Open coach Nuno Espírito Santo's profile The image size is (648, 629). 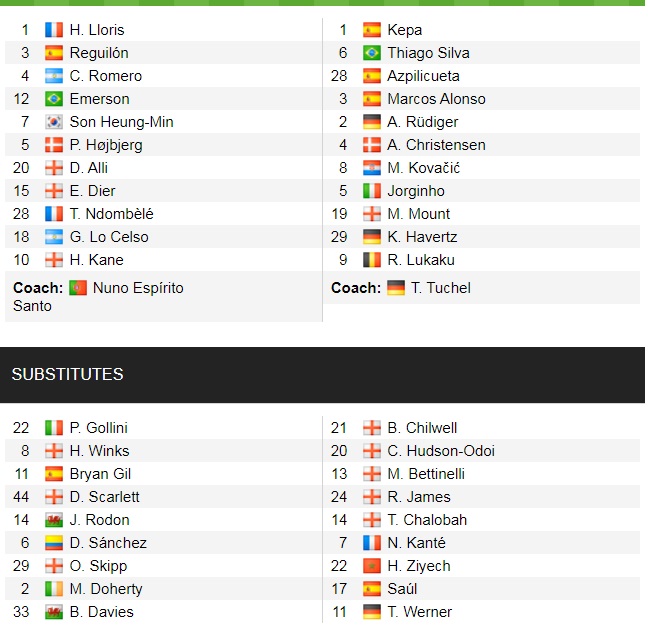point(138,288)
